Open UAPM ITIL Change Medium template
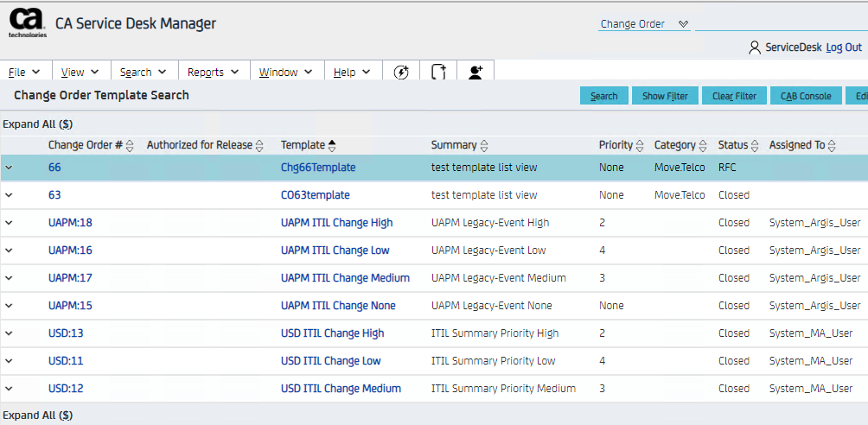Image resolution: width=868 pixels, height=425 pixels. pyautogui.click(x=346, y=278)
